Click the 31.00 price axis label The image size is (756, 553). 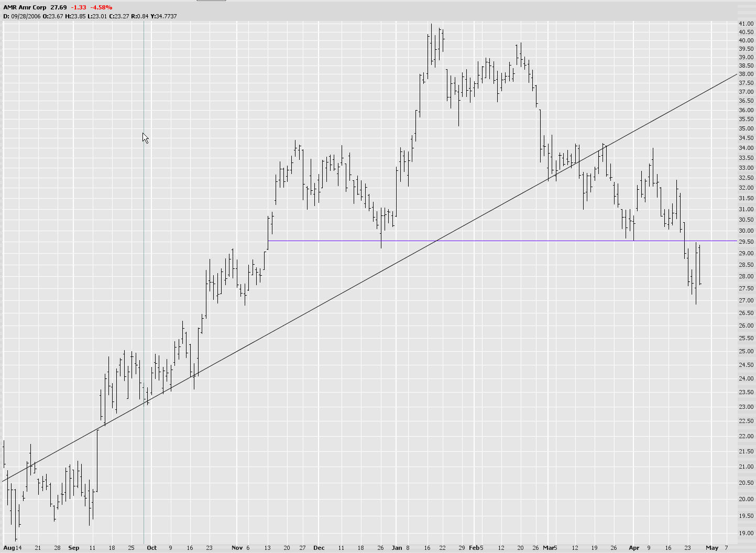[x=746, y=209]
